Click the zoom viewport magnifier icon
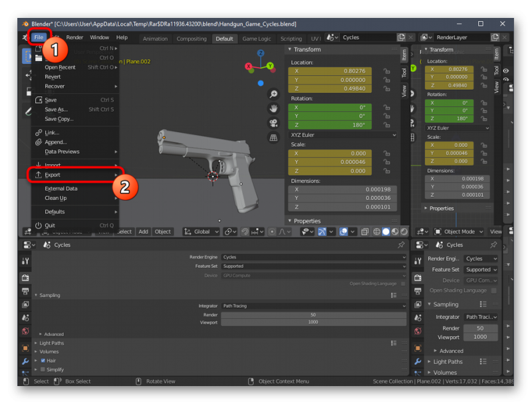This screenshot has height=404, width=532. [273, 94]
